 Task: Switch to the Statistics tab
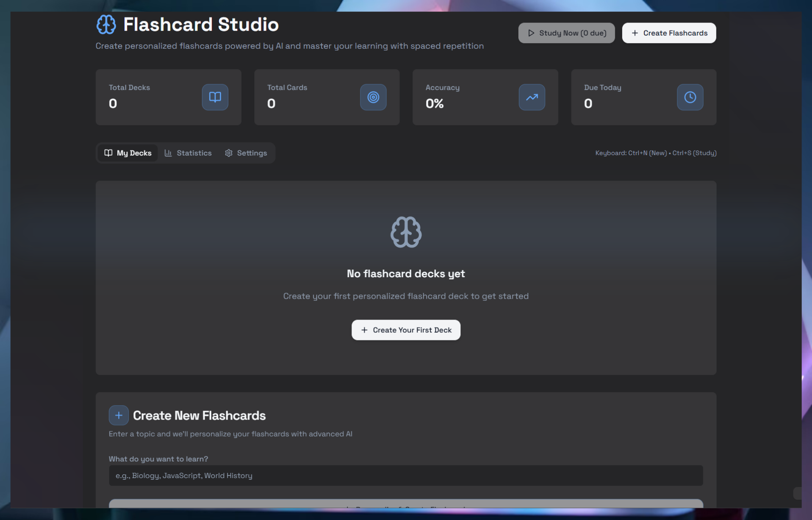(x=188, y=153)
